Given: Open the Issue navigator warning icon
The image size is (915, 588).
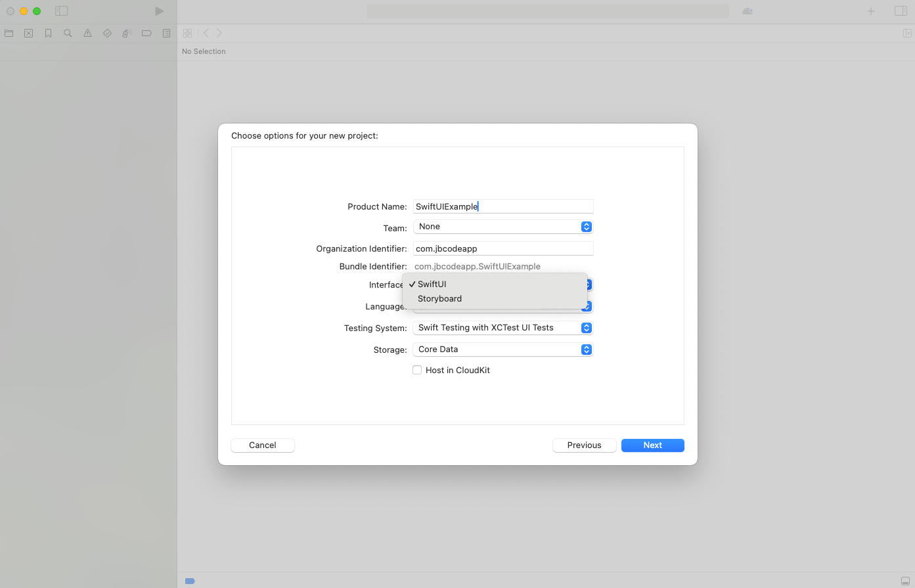Looking at the screenshot, I should (x=87, y=33).
